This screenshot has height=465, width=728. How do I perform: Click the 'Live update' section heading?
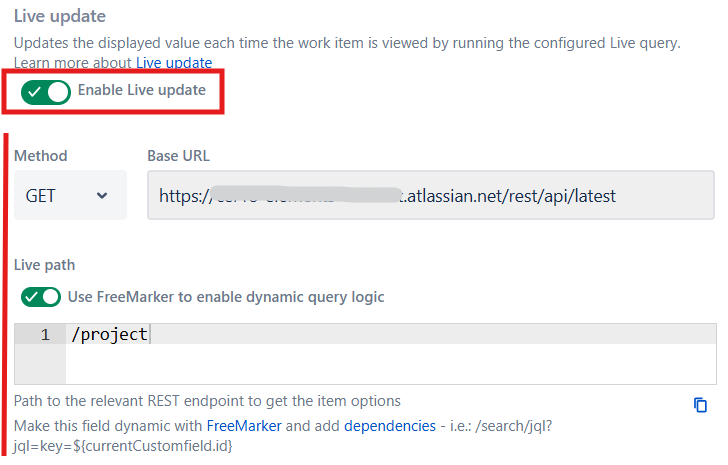(x=59, y=16)
